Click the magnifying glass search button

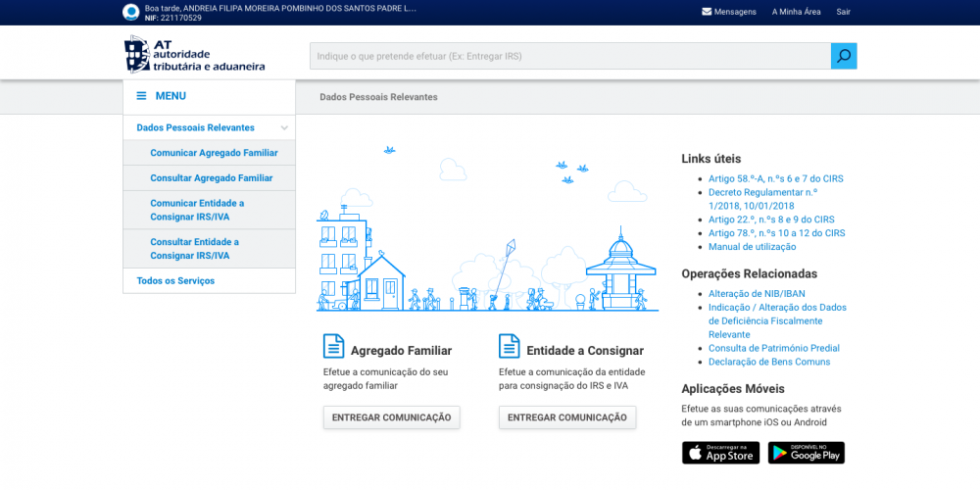click(843, 56)
